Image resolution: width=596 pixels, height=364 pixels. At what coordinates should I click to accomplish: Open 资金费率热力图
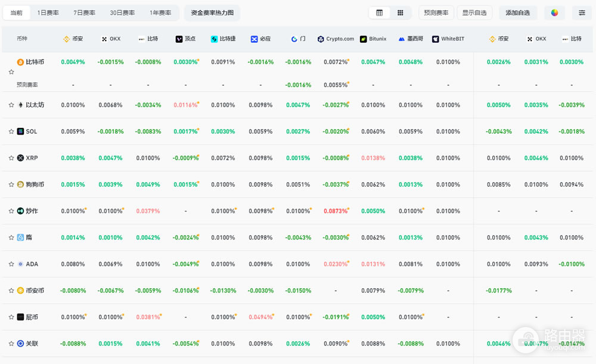point(212,13)
